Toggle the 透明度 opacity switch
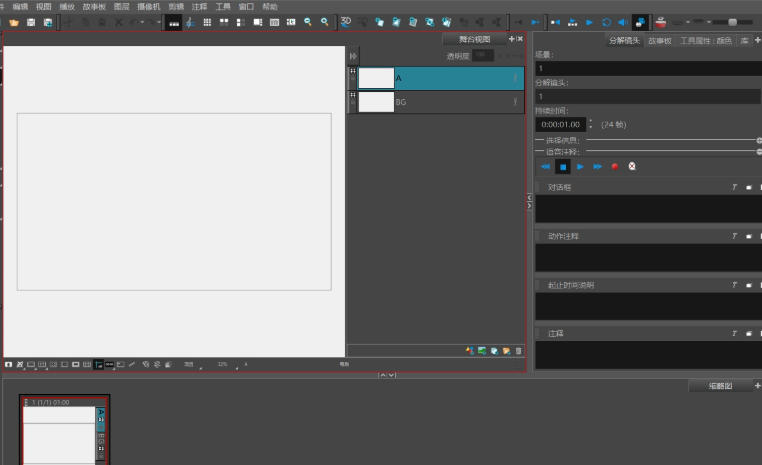The width and height of the screenshot is (762, 465). tap(483, 56)
